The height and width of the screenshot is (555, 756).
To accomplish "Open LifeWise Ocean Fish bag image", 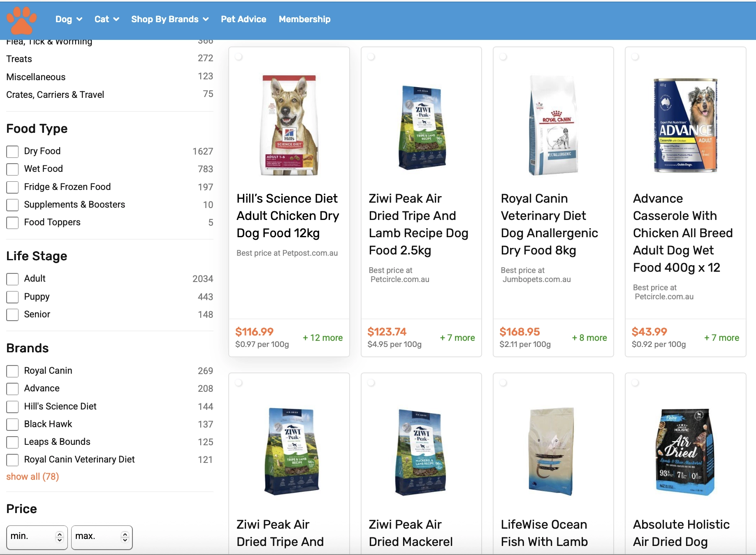I will point(551,451).
